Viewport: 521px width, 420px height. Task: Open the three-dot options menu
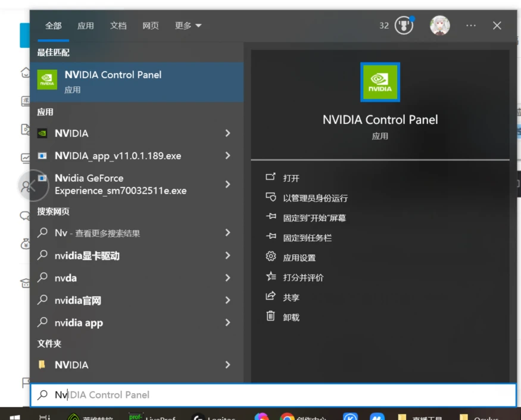pos(470,26)
